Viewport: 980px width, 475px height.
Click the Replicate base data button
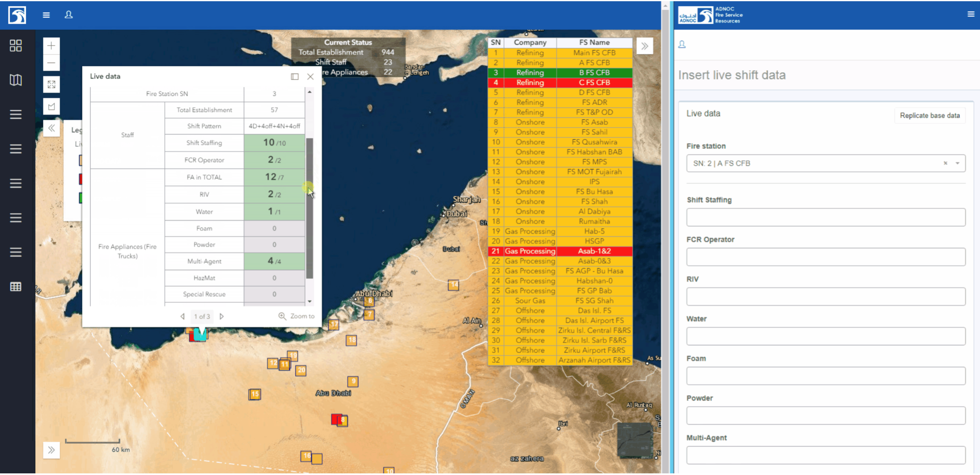pos(929,116)
